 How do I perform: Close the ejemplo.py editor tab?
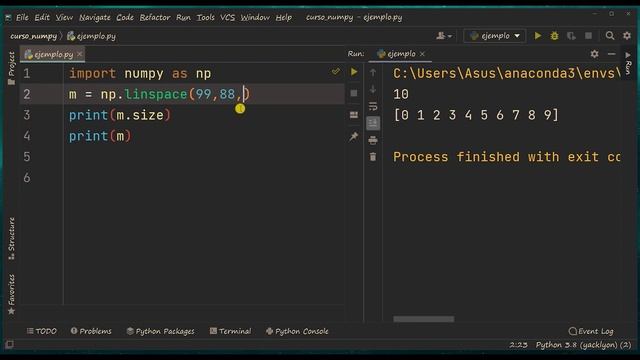coord(80,54)
